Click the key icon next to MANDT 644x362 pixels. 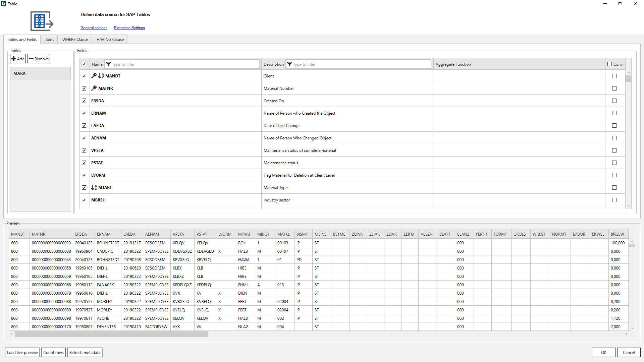pyautogui.click(x=94, y=76)
